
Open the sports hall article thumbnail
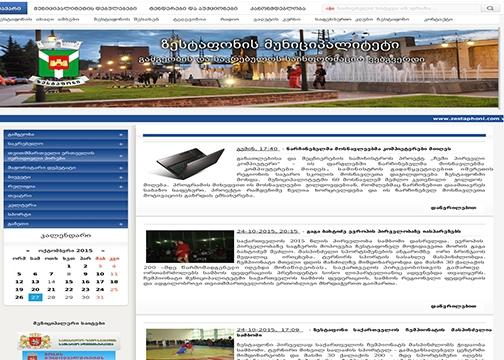tap(190, 344)
